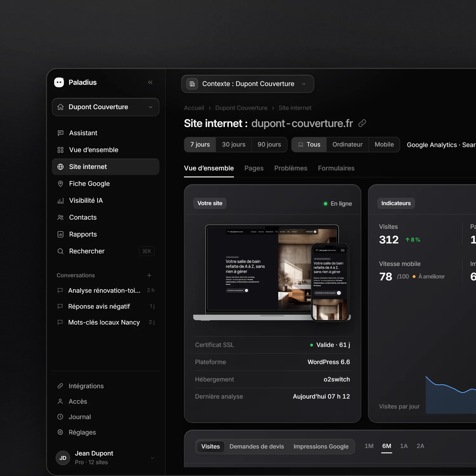This screenshot has width=476, height=476.
Task: Open the Réponse avis négatif conversation
Action: click(106, 306)
